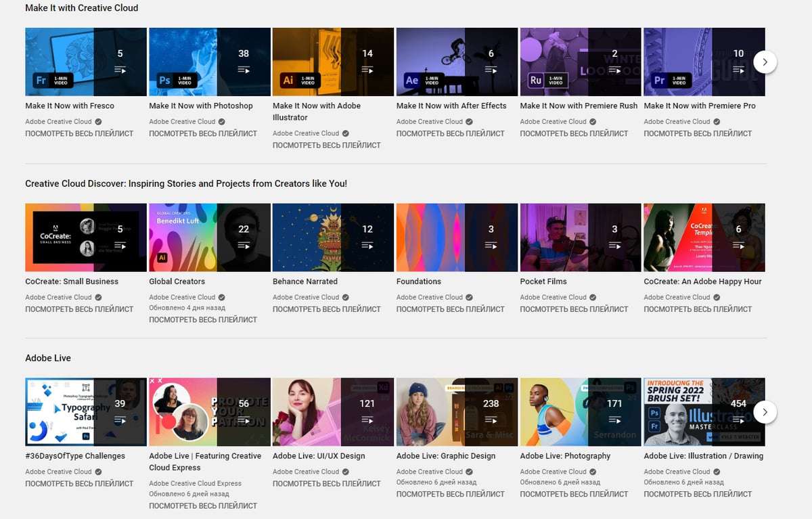
Task: Open Make It Now with Adobe Illustrator title
Action: click(x=317, y=112)
